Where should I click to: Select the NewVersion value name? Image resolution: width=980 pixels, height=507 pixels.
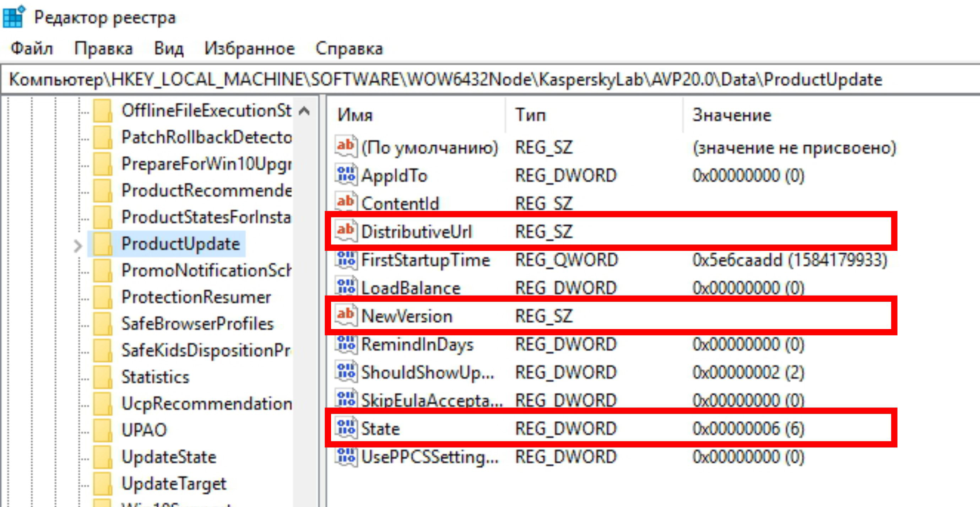point(406,316)
